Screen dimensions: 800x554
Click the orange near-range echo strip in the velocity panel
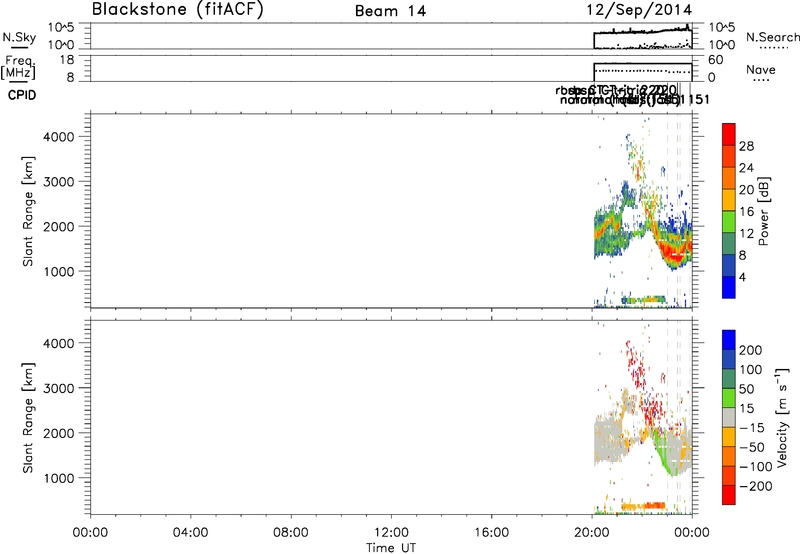[643, 506]
